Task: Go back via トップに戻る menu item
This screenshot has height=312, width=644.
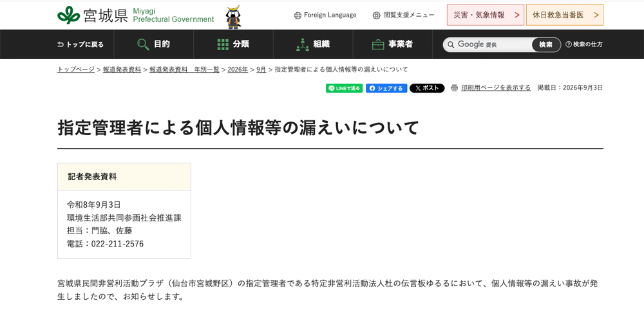Action: pos(80,44)
